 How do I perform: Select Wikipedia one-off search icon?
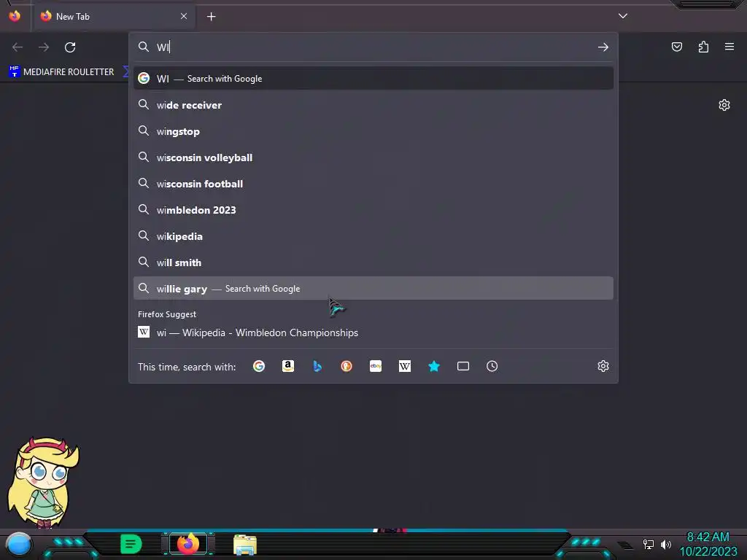(404, 366)
